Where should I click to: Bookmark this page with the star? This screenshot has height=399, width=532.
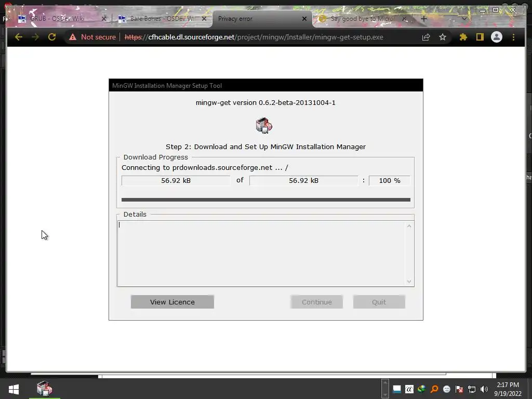443,37
